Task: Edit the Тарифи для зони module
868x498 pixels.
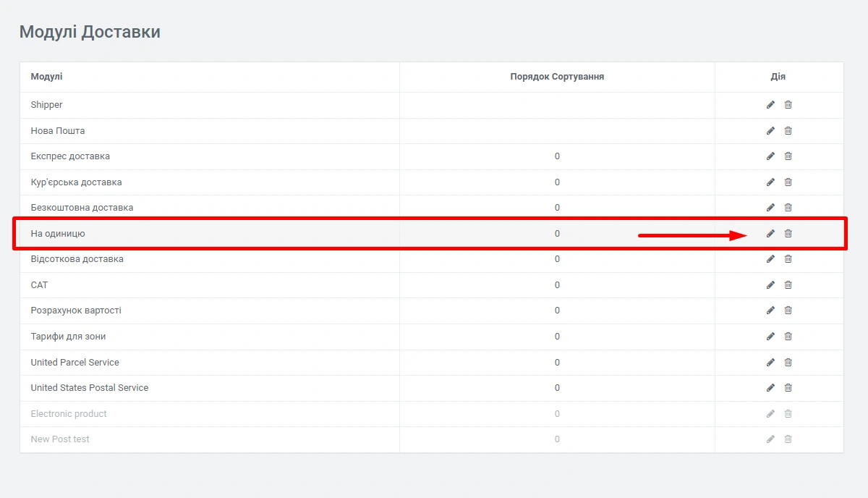Action: (x=770, y=337)
